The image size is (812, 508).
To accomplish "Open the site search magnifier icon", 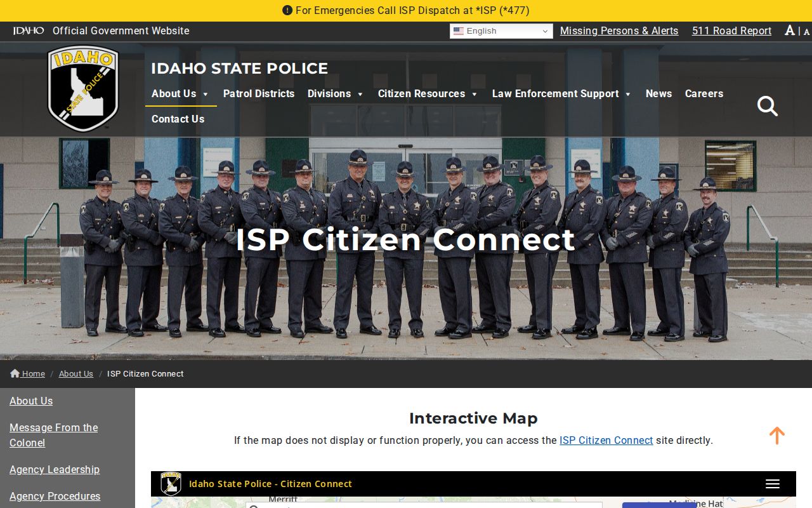I will [x=767, y=106].
